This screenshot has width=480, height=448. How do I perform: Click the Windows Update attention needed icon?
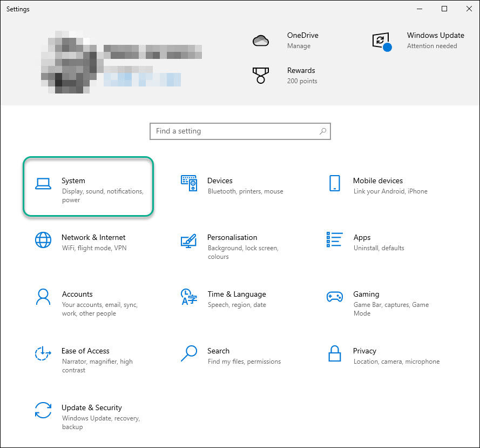(381, 41)
